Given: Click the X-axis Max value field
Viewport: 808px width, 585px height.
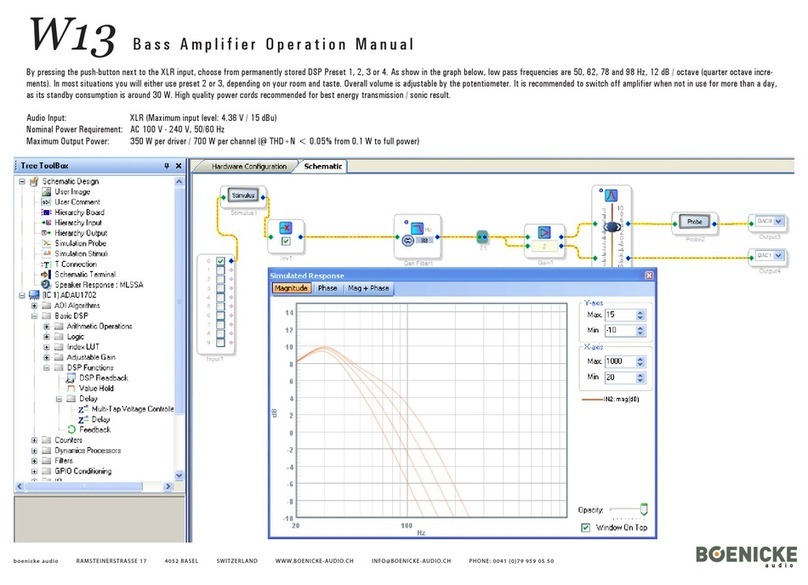Looking at the screenshot, I should (620, 361).
